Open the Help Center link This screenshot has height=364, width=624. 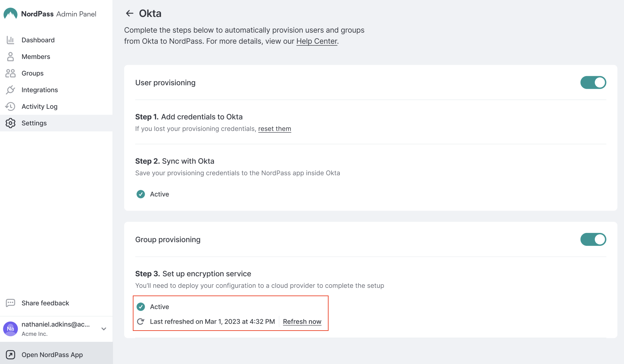(317, 41)
